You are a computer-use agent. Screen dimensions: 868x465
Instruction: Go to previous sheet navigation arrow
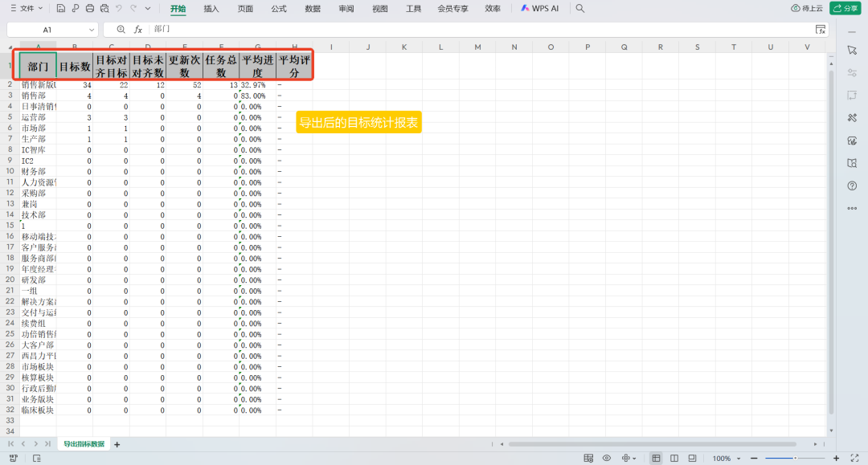23,444
